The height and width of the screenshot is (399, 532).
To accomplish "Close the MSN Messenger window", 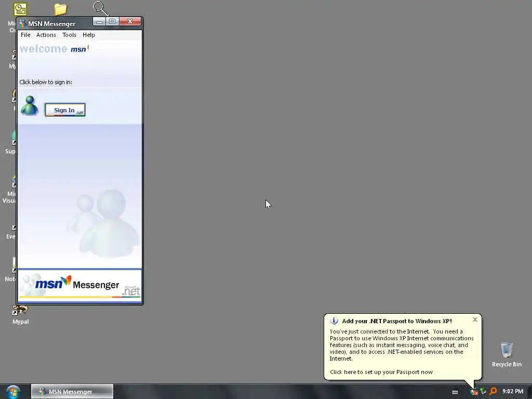I will (130, 22).
